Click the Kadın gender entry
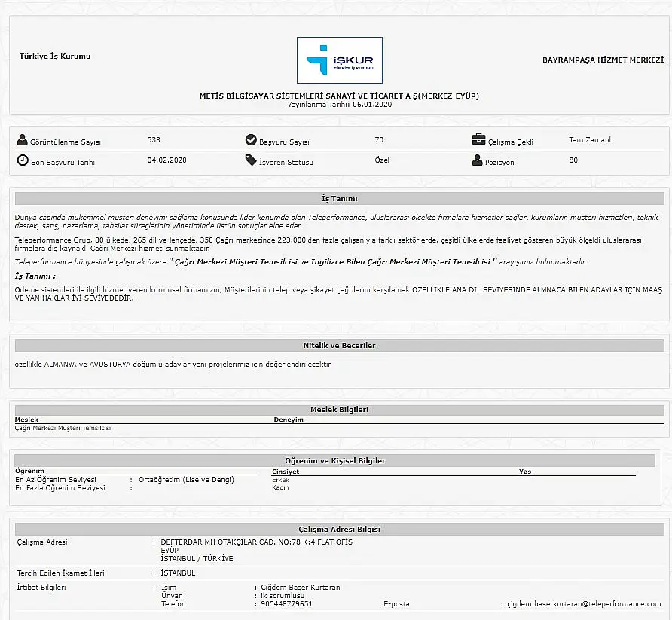The image size is (672, 620). [280, 487]
